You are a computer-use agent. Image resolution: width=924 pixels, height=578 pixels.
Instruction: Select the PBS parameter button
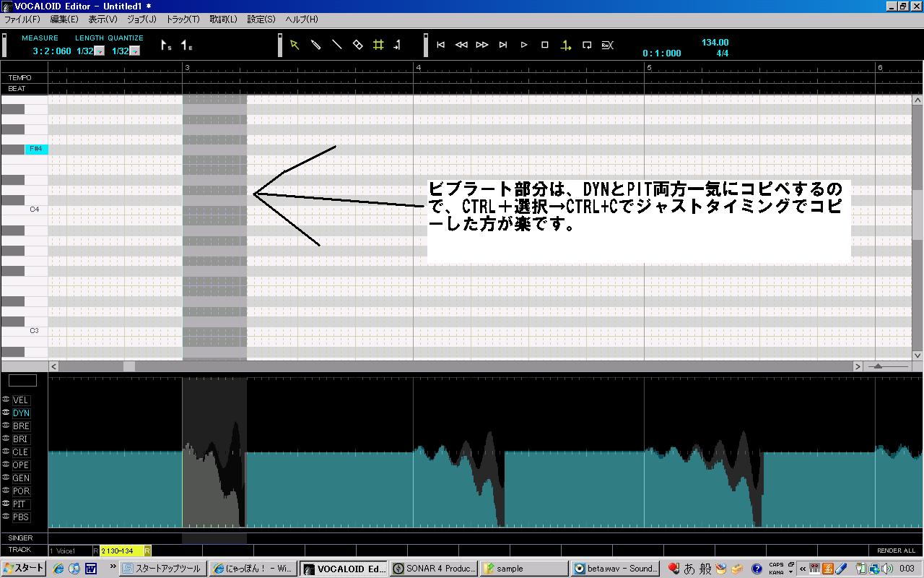[21, 517]
